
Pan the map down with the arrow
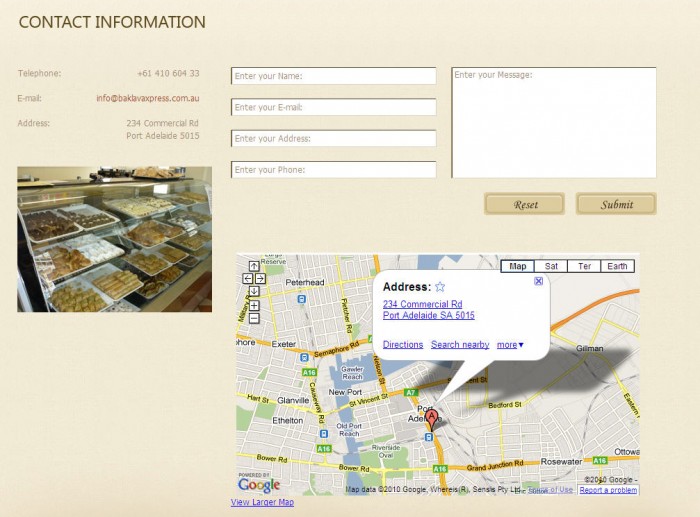254,291
